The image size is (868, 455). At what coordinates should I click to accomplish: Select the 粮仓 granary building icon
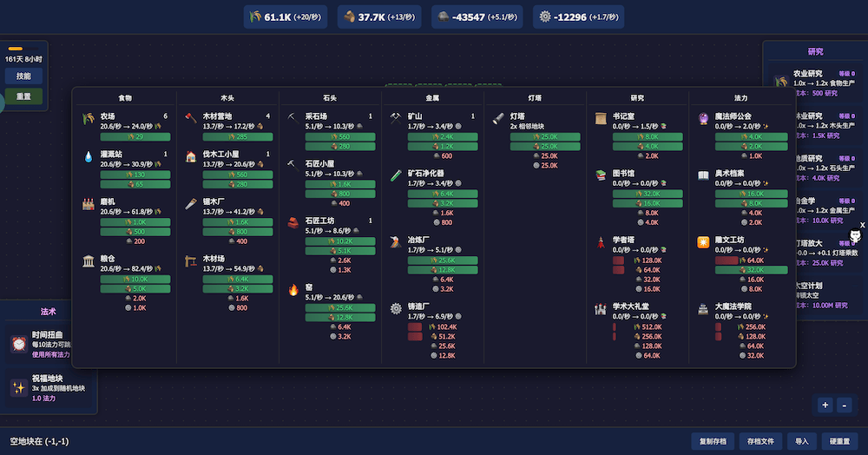coord(89,261)
